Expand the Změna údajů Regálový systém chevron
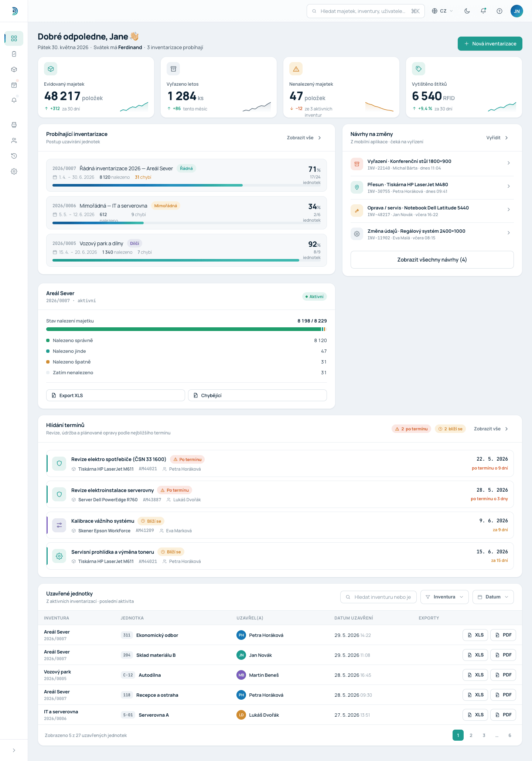The height and width of the screenshot is (761, 532). coord(509,233)
